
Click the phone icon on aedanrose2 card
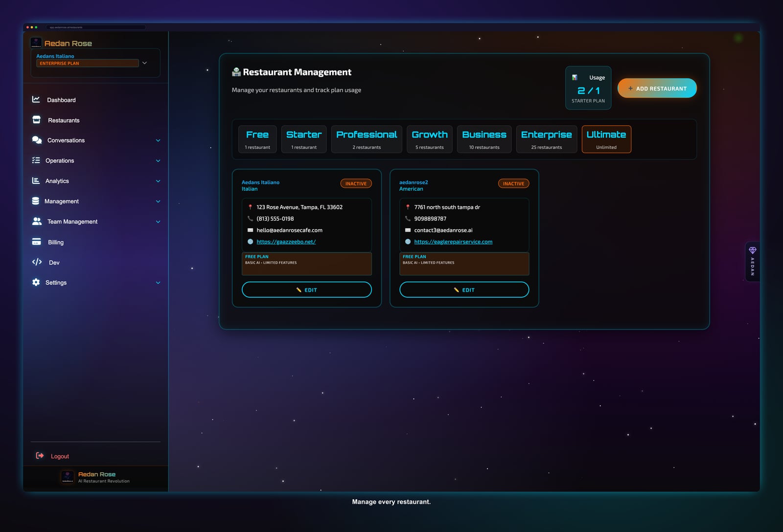[x=408, y=219]
